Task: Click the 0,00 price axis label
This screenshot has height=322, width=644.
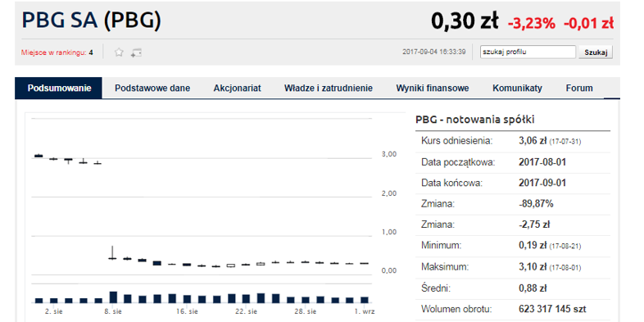Action: [389, 270]
